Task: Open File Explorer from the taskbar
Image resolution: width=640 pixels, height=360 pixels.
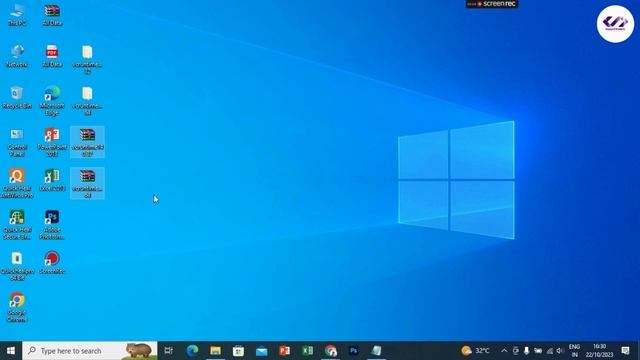Action: click(216, 351)
